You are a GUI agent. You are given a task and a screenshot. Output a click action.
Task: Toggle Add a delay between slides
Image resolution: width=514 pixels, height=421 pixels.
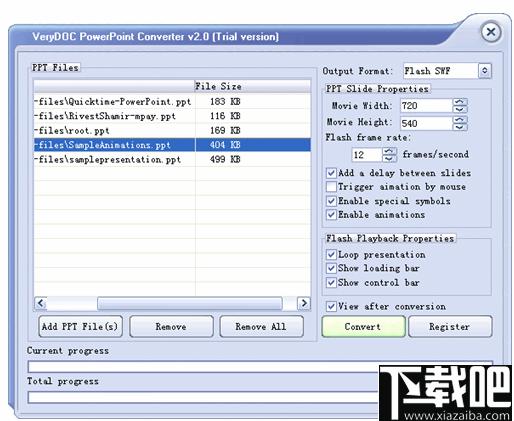pyautogui.click(x=331, y=173)
